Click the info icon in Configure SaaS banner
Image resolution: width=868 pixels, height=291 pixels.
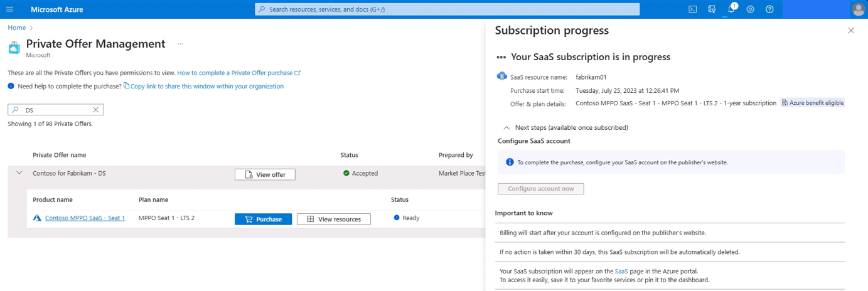(x=510, y=162)
